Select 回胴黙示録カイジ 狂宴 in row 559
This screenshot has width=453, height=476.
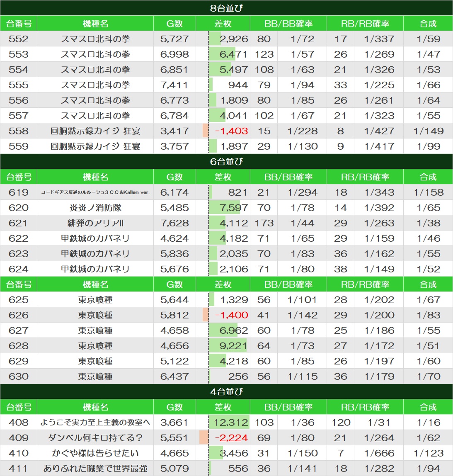[95, 146]
